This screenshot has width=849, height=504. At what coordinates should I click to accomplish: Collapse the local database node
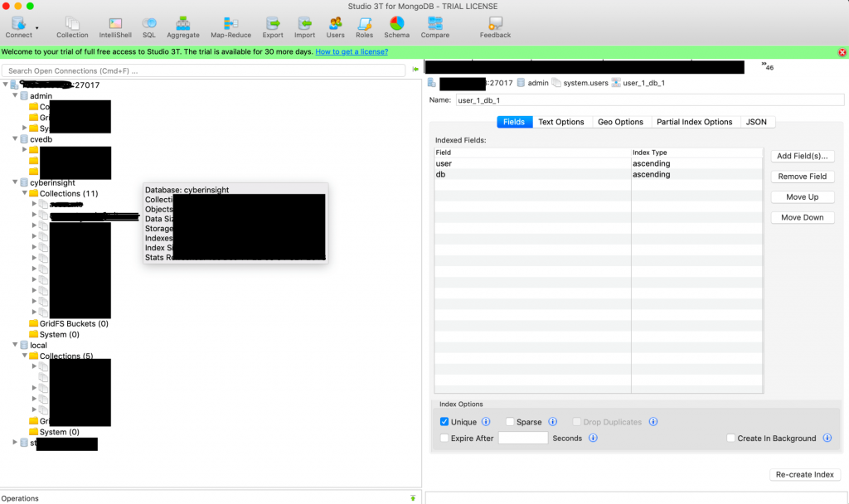coord(16,345)
